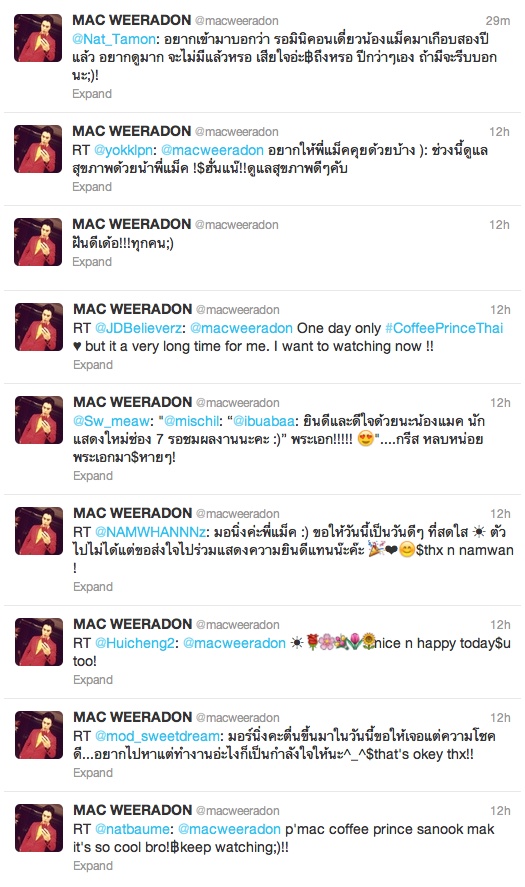Open the @Nat_Tamon profile link

[114, 39]
